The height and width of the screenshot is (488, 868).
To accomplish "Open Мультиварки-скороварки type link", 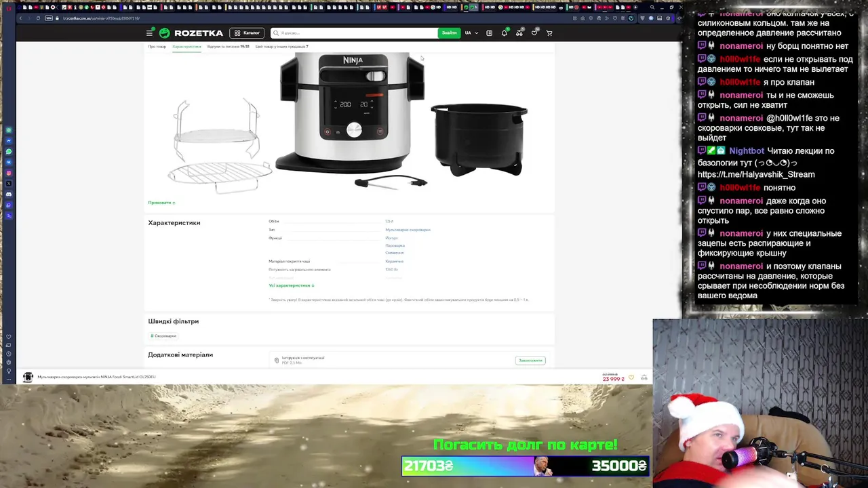I will (x=408, y=230).
